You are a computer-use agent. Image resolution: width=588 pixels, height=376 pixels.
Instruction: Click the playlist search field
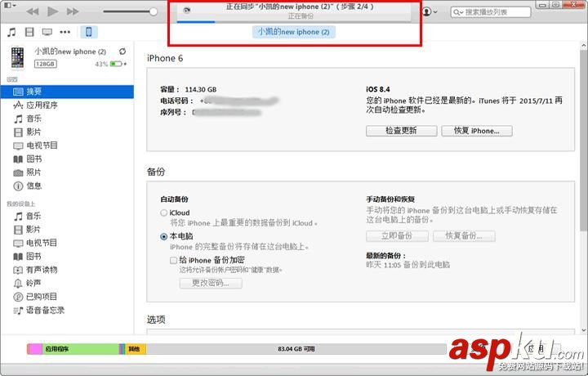[x=491, y=12]
